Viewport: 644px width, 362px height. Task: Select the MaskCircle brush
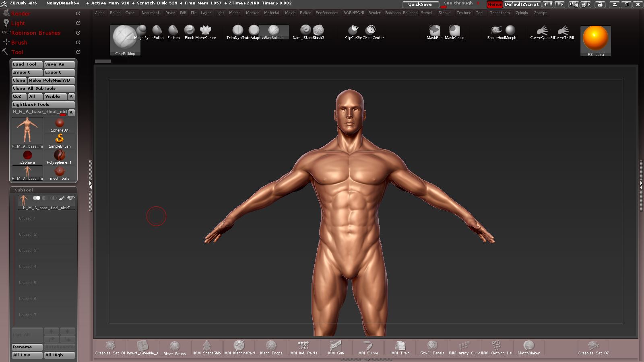click(454, 32)
